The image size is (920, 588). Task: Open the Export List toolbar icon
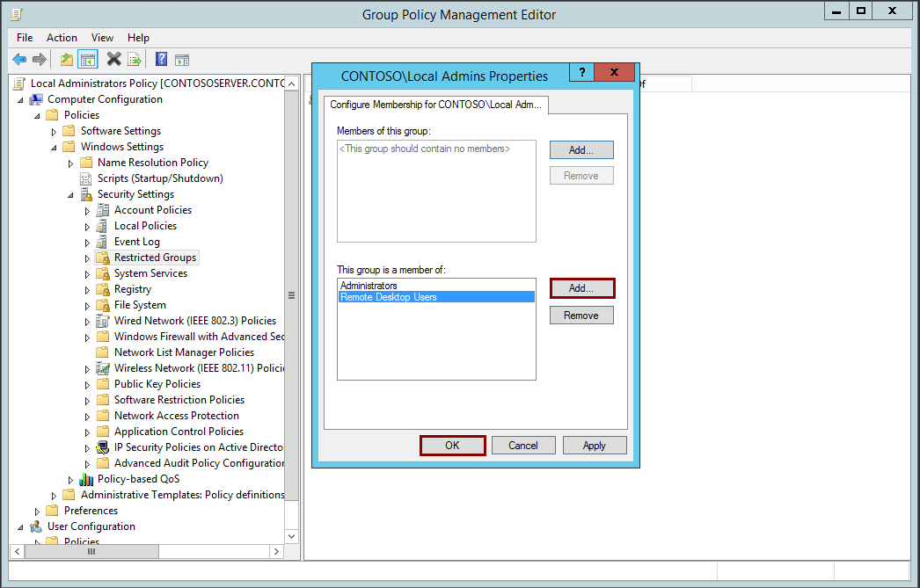135,59
